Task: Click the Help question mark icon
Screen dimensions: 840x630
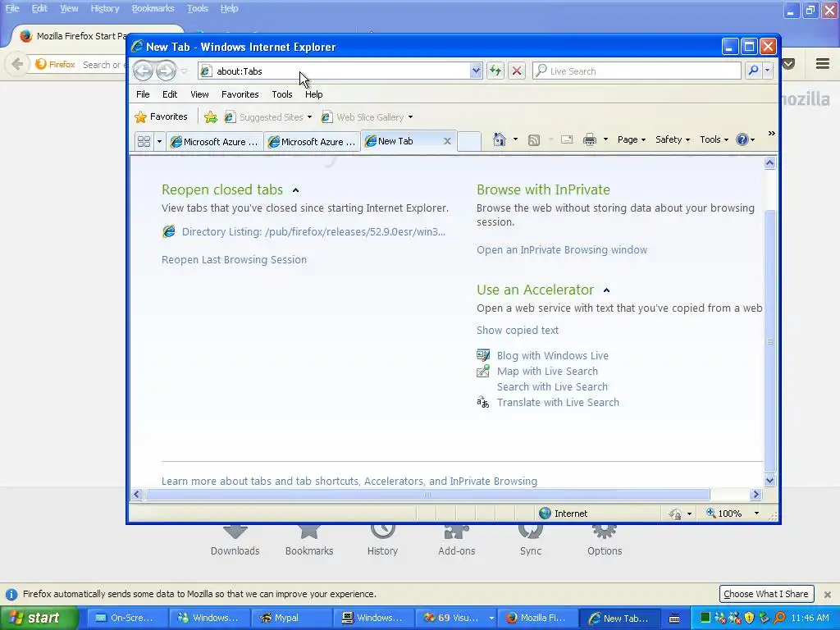Action: pyautogui.click(x=742, y=139)
